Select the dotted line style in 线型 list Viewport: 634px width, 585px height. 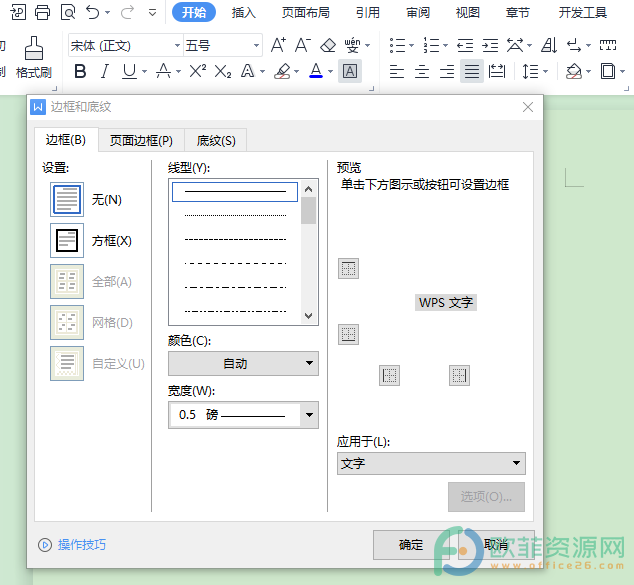coord(235,215)
